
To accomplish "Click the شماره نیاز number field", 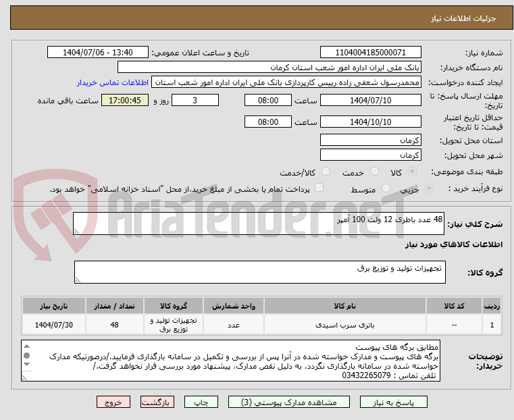I will click(370, 53).
